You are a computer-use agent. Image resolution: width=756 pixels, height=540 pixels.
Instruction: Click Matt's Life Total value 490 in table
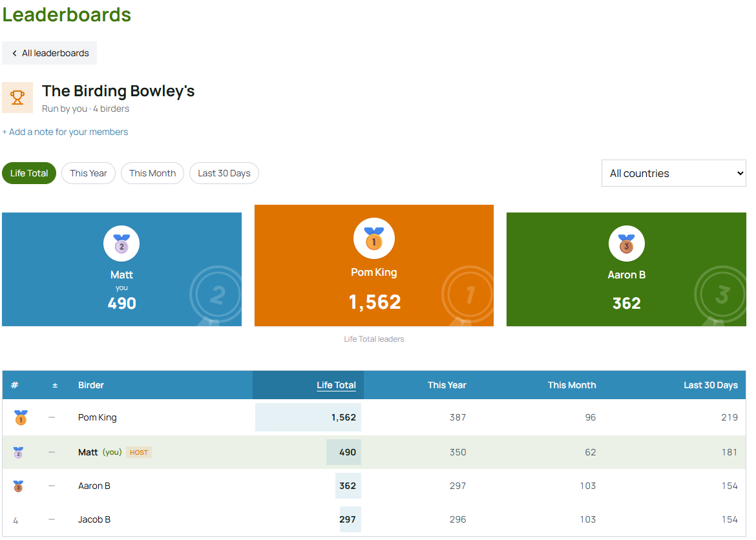[x=348, y=452]
